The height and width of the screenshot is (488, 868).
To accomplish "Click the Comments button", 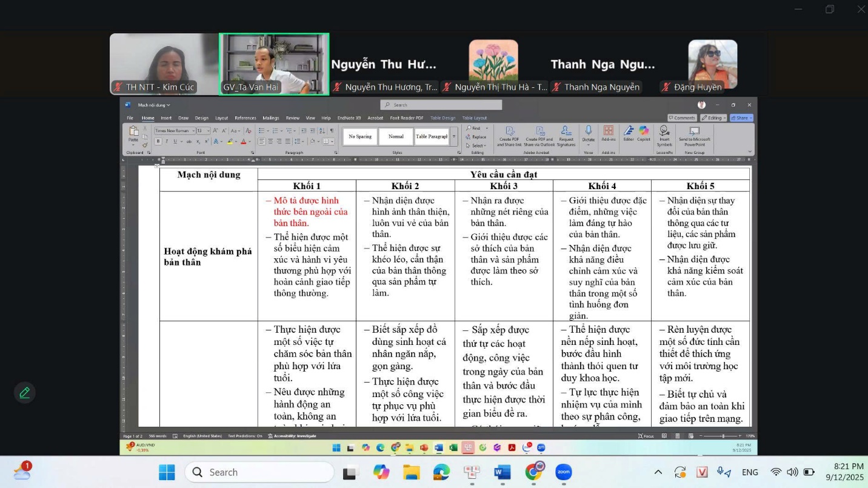I will [x=682, y=118].
